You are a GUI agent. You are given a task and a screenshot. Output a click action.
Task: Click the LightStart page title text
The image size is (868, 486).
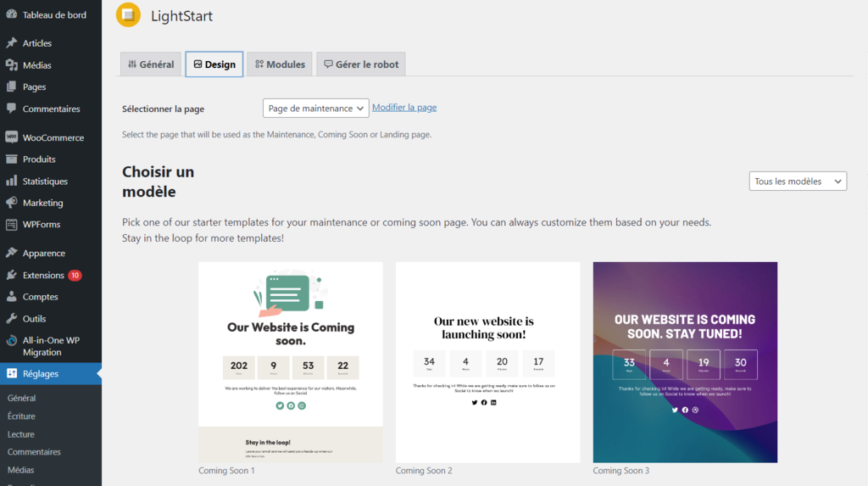pyautogui.click(x=181, y=15)
